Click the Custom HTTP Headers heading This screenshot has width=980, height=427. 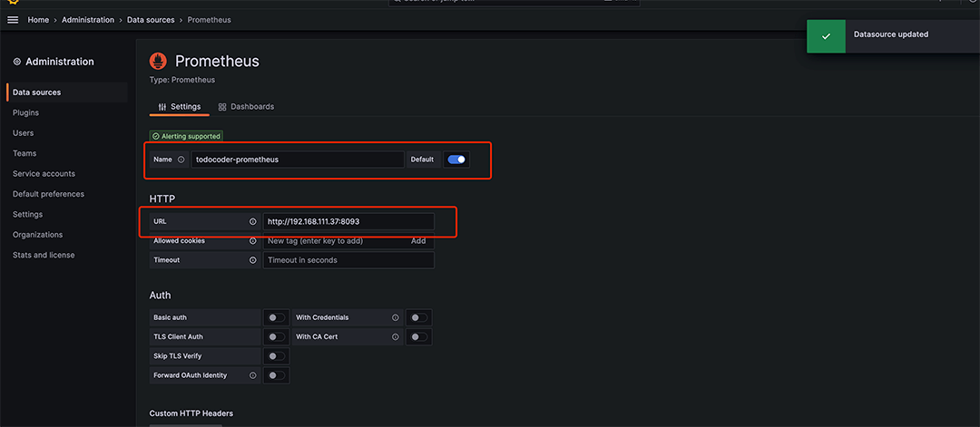[191, 413]
